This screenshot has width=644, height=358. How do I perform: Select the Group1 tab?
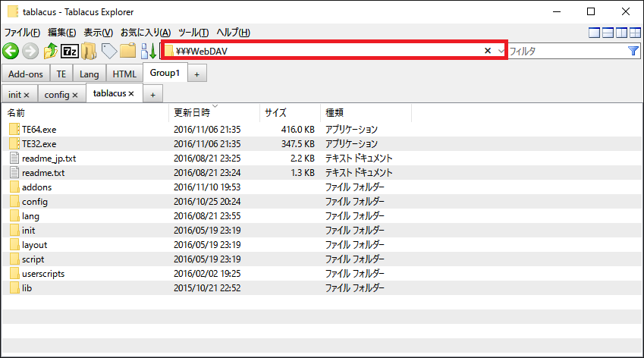pyautogui.click(x=165, y=73)
